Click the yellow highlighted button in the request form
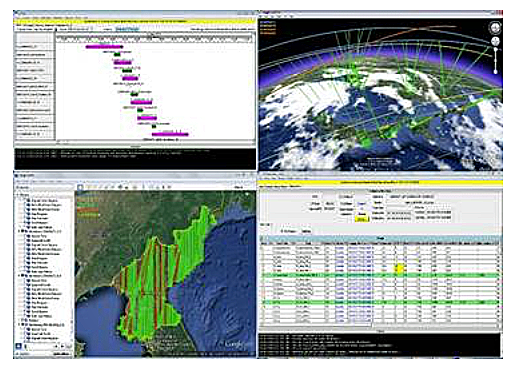The image size is (510, 369). (x=362, y=219)
